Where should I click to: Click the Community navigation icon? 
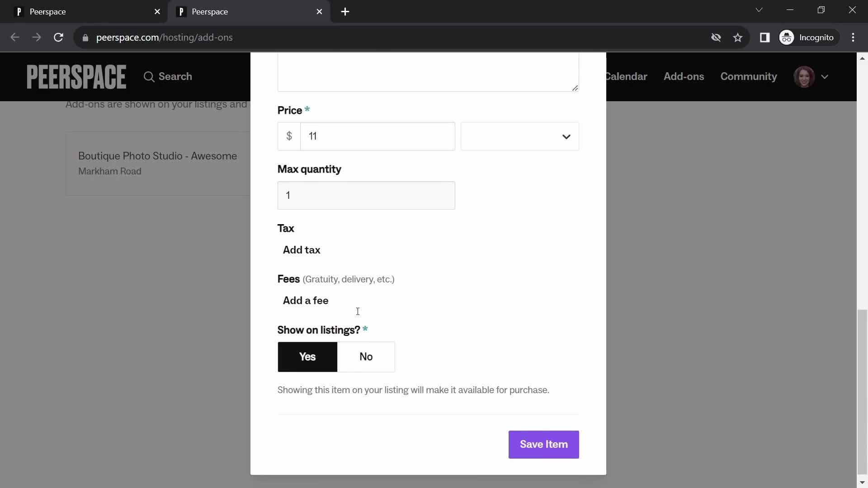click(x=749, y=76)
